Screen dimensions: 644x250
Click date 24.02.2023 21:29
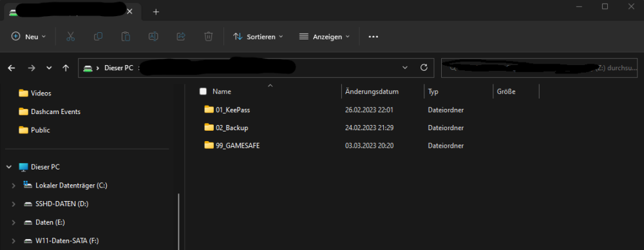click(369, 128)
